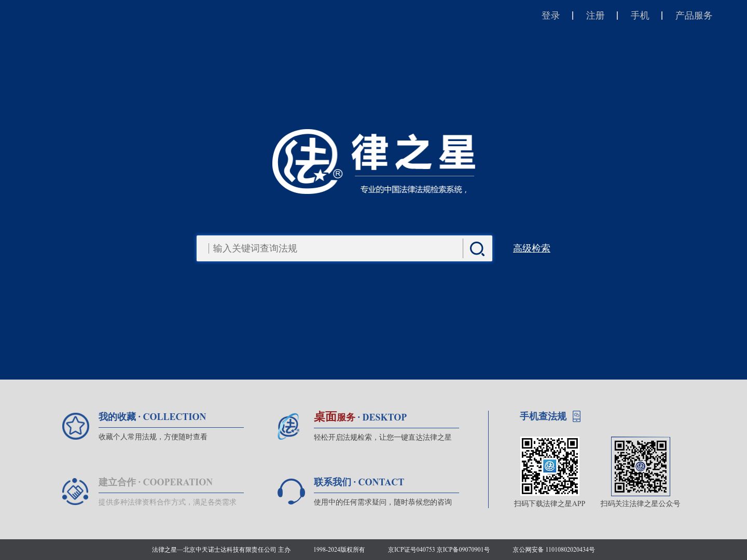The width and height of the screenshot is (747, 560).
Task: Click the handshake cooperation icon
Action: 76,492
